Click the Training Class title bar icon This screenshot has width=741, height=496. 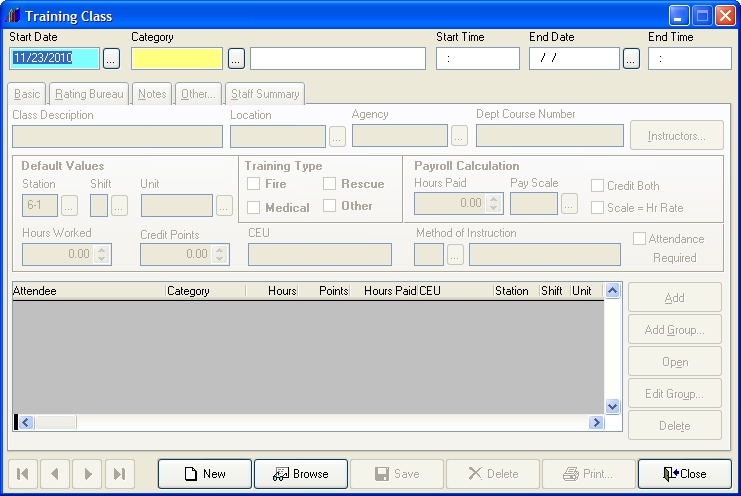pos(13,16)
